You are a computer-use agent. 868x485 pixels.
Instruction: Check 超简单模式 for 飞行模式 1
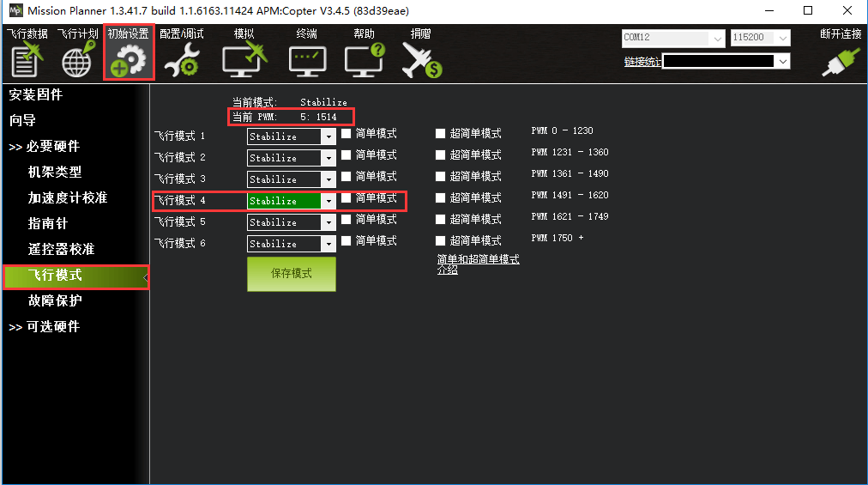click(441, 134)
